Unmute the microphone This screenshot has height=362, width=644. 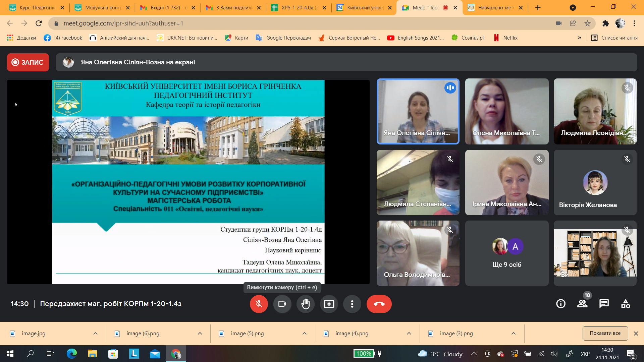(x=259, y=304)
